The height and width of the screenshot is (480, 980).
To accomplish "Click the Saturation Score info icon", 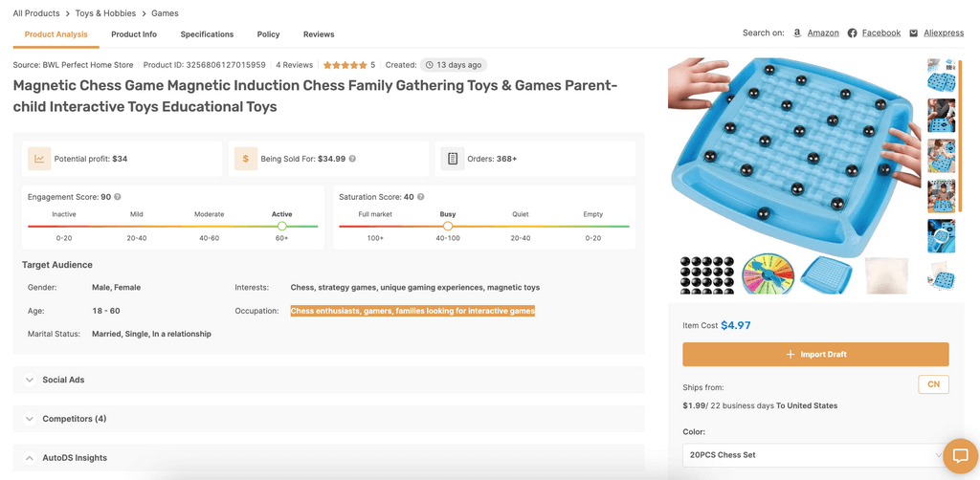I will point(421,197).
